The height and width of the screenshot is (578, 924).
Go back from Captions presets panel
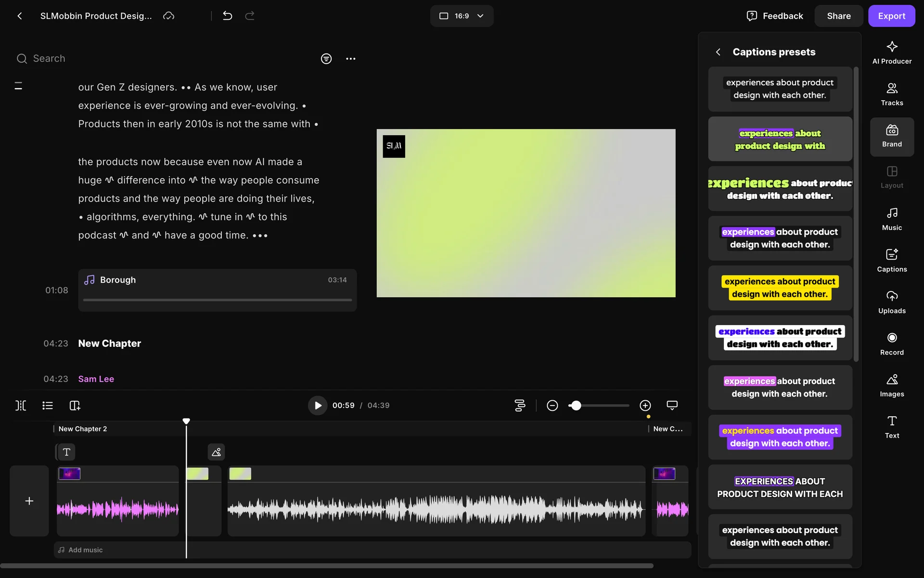[718, 52]
